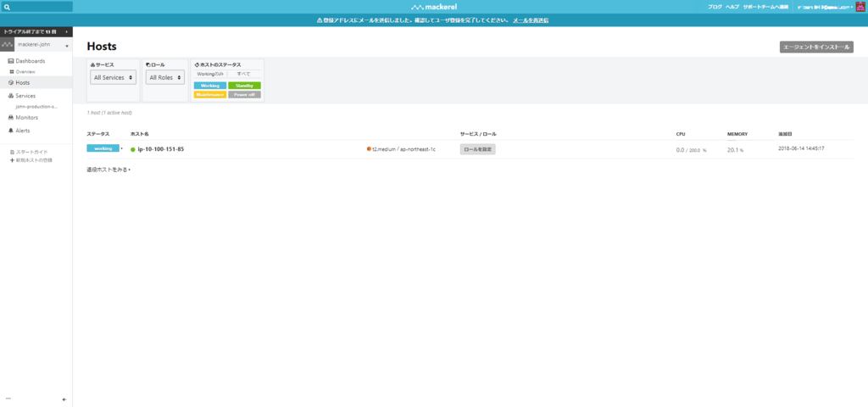Click the スタートガイド document icon

tap(12, 152)
